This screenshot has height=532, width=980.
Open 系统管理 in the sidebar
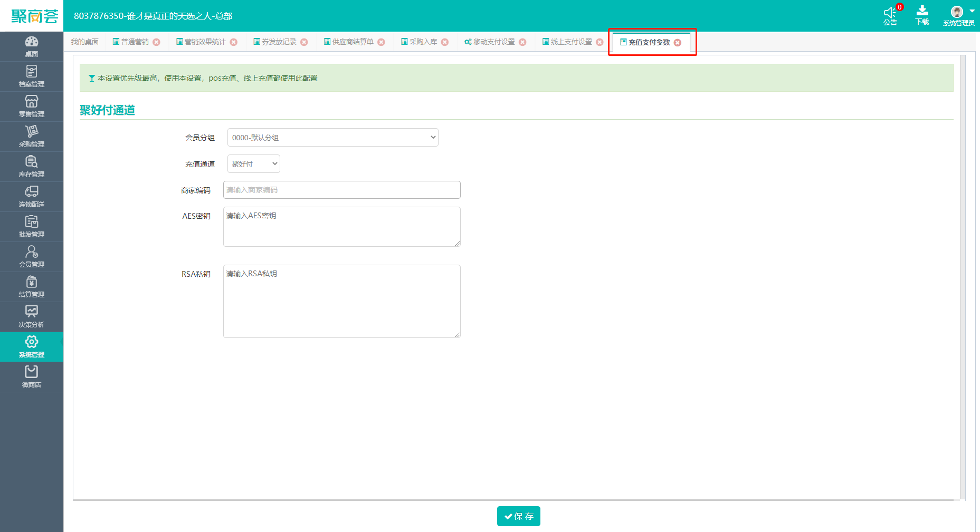32,347
